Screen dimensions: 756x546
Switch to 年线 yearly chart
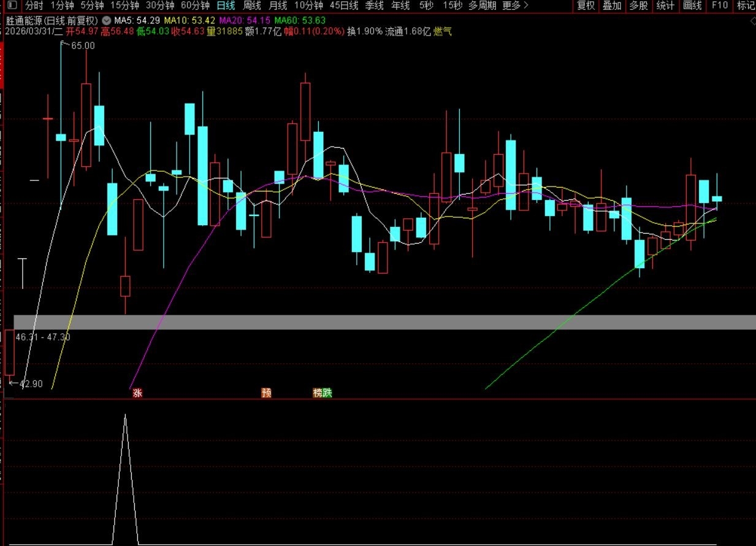click(400, 6)
